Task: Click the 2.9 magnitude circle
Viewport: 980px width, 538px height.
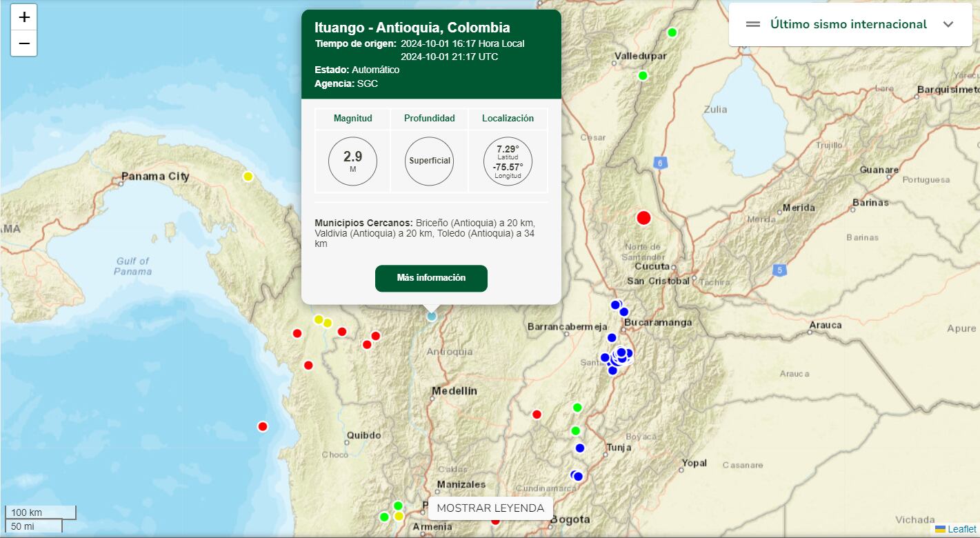Action: (352, 161)
